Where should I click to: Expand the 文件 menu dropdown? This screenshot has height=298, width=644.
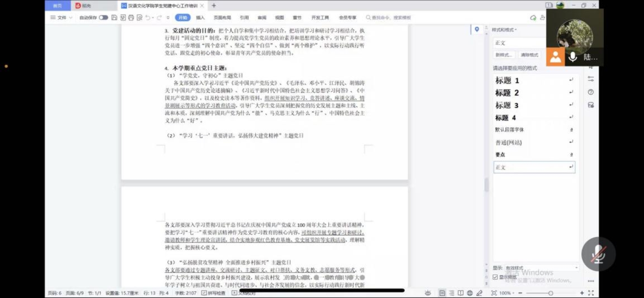point(61,18)
